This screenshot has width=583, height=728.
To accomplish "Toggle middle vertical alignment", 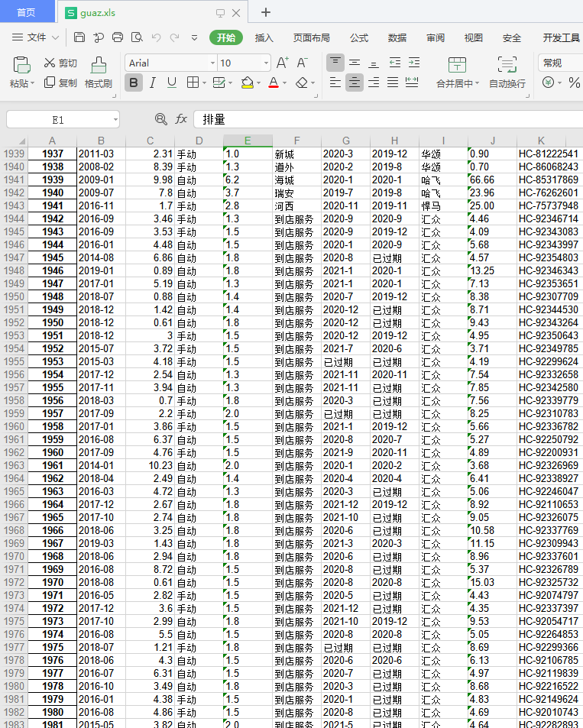I will point(355,62).
